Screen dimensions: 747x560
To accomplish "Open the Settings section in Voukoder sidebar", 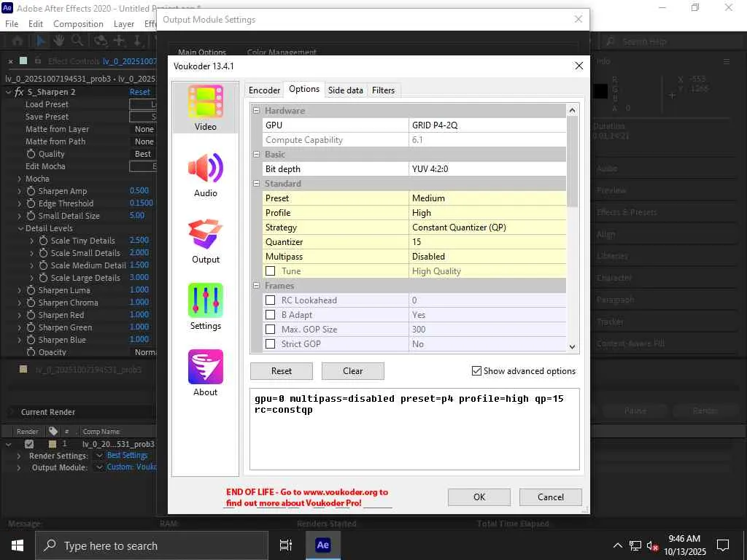I will [205, 307].
